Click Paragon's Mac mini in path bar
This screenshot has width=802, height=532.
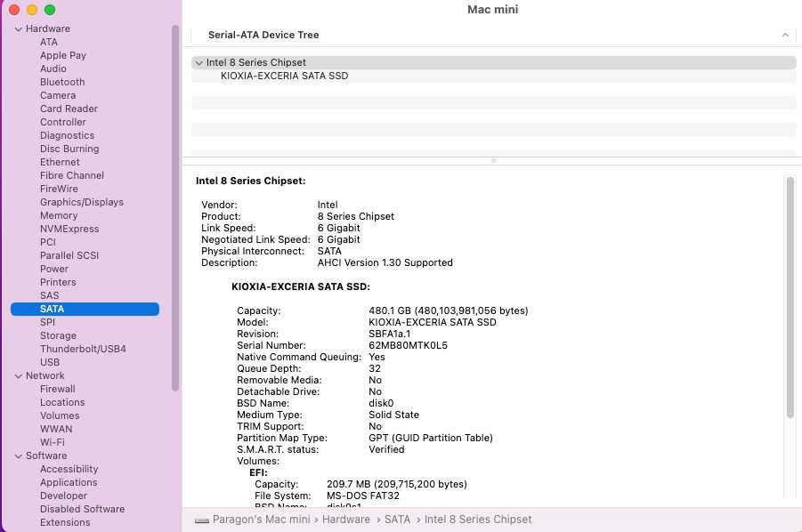click(262, 520)
